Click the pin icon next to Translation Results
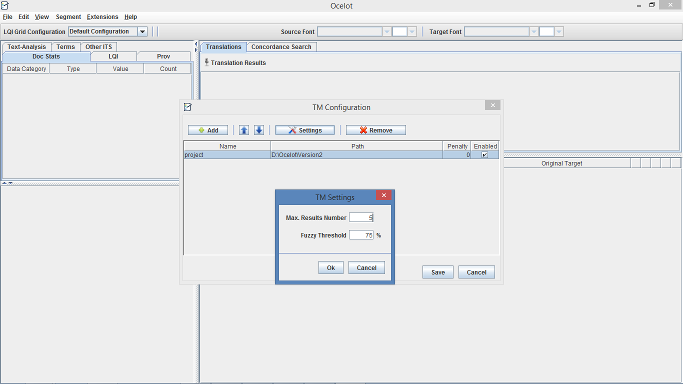683x384 pixels. coord(206,62)
